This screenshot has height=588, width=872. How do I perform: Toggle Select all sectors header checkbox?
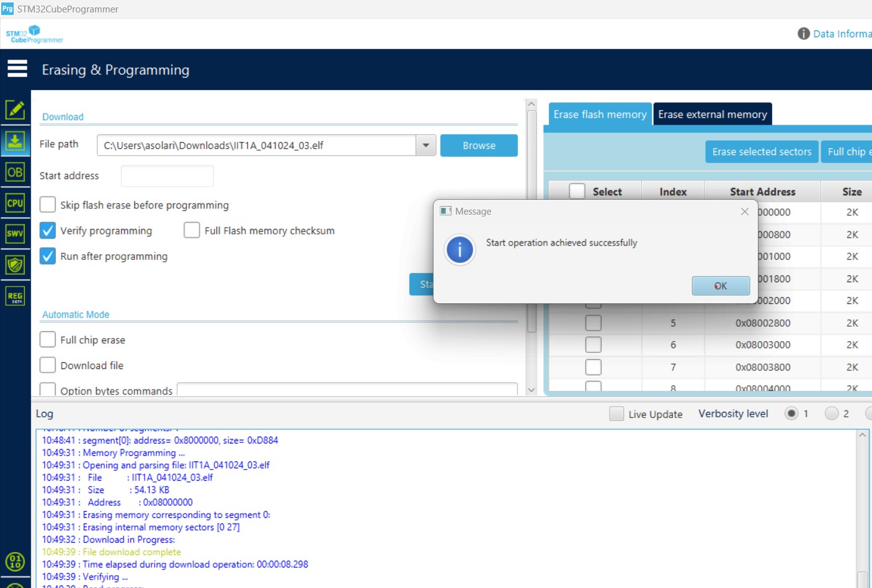click(x=577, y=192)
